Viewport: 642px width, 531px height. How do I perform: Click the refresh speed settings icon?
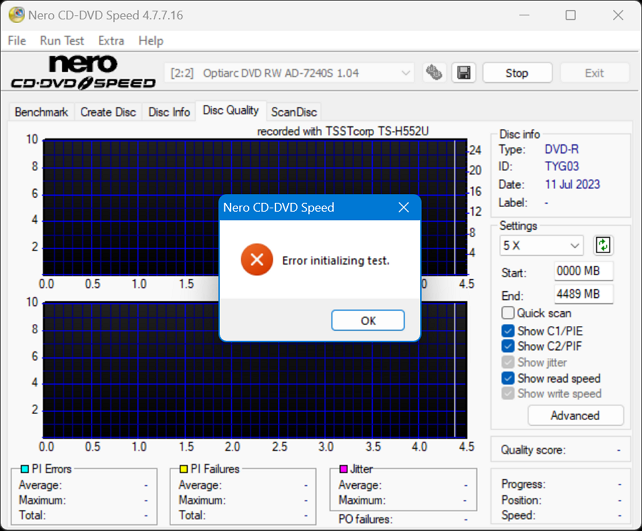pyautogui.click(x=603, y=246)
